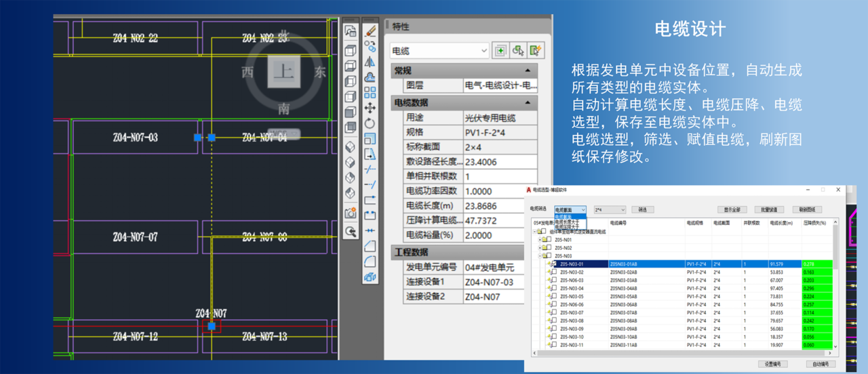Select the Move tool icon
868x374 pixels.
(x=370, y=108)
